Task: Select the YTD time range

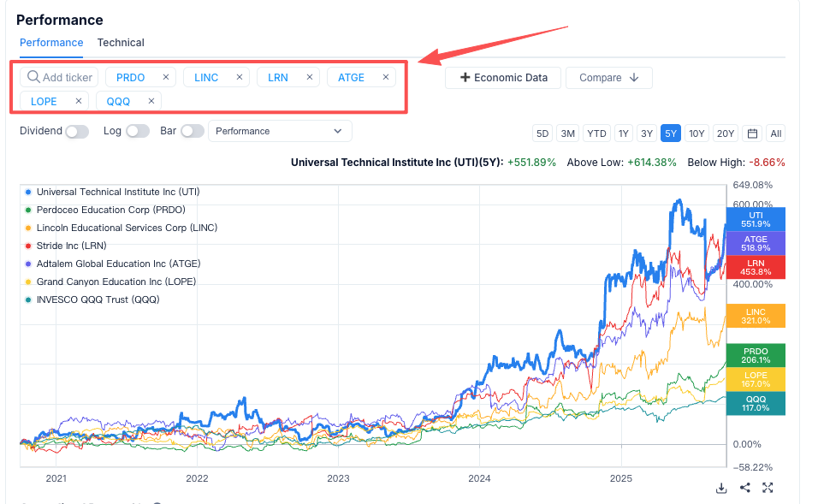Action: pyautogui.click(x=596, y=133)
